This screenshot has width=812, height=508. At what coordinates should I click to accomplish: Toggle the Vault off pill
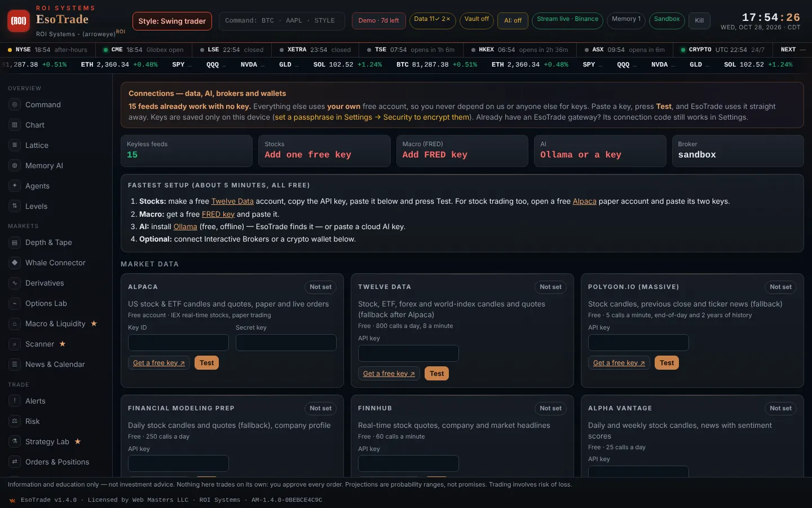pos(476,20)
